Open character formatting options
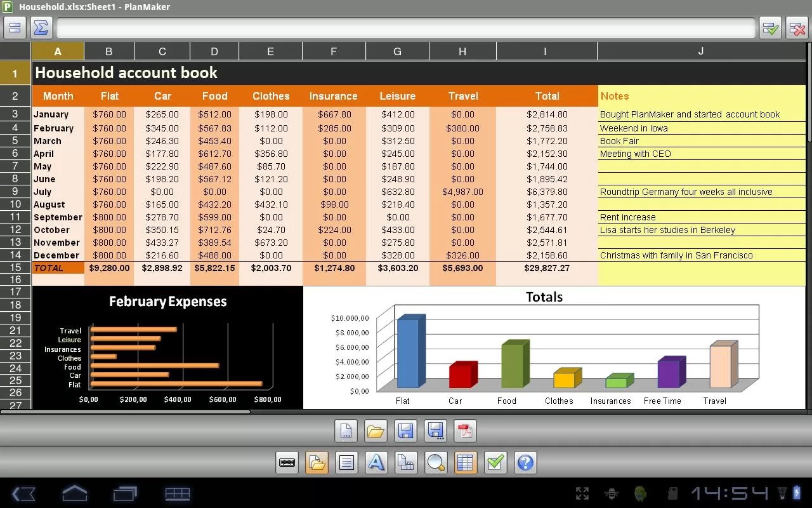812x508 pixels. click(376, 462)
